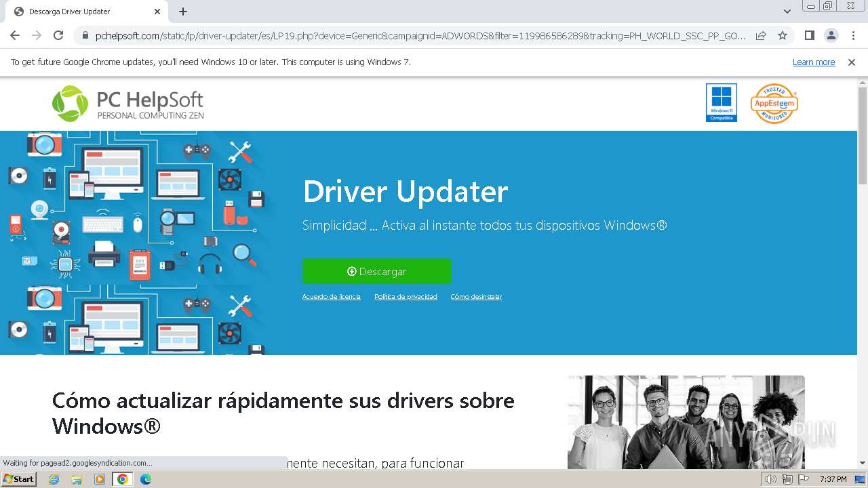Click the scrollbar up arrow

coord(862,81)
